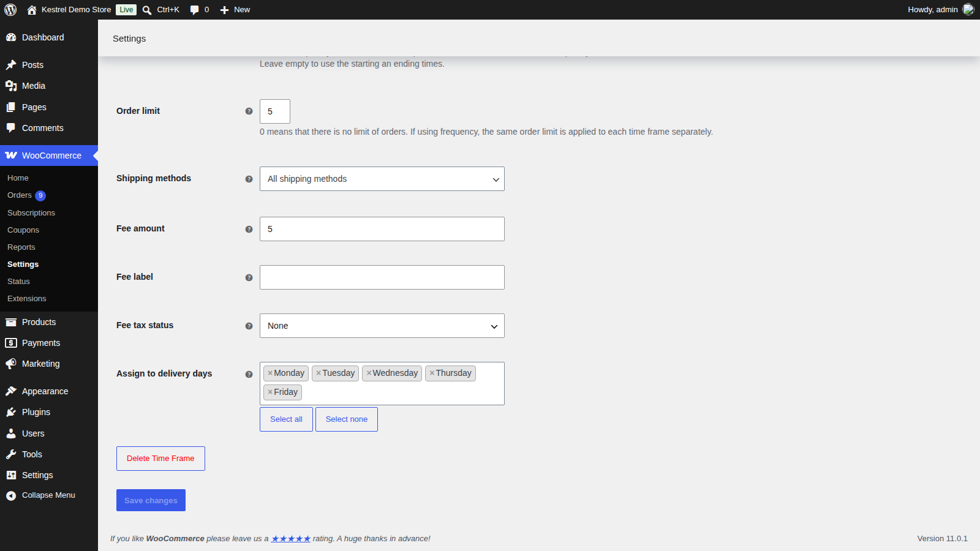Open WooCommerce Coupons submenu
Viewport: 980px width, 551px height.
23,230
